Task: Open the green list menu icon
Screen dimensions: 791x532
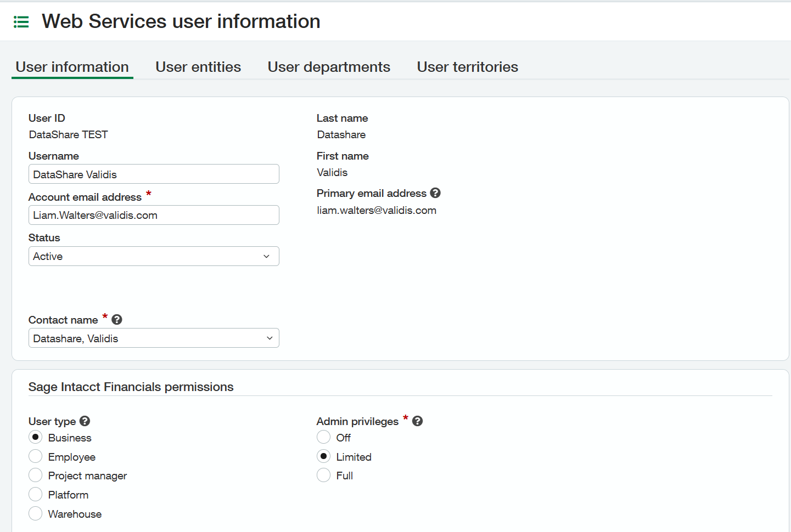Action: point(21,22)
